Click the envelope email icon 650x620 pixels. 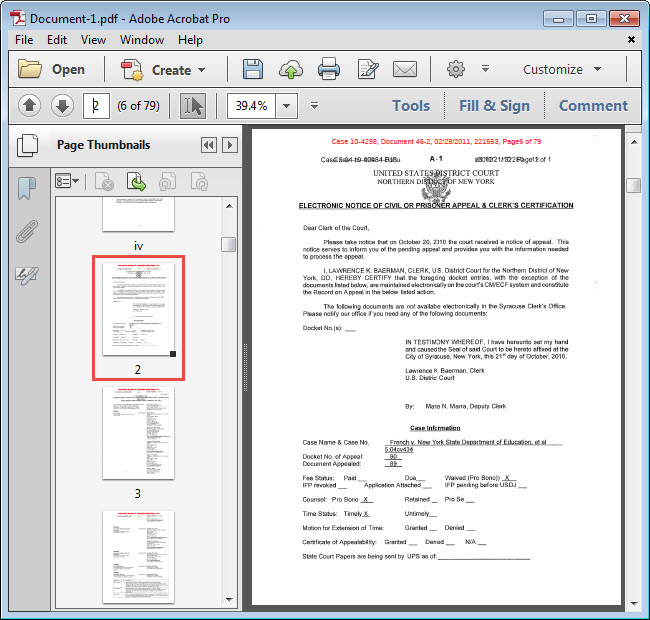(x=404, y=69)
